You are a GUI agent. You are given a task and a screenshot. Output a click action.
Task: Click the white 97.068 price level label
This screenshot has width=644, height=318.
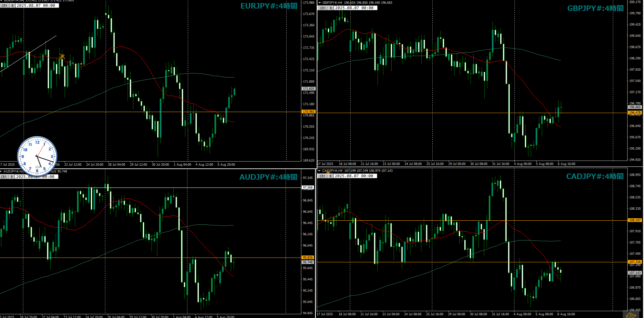coord(308,187)
